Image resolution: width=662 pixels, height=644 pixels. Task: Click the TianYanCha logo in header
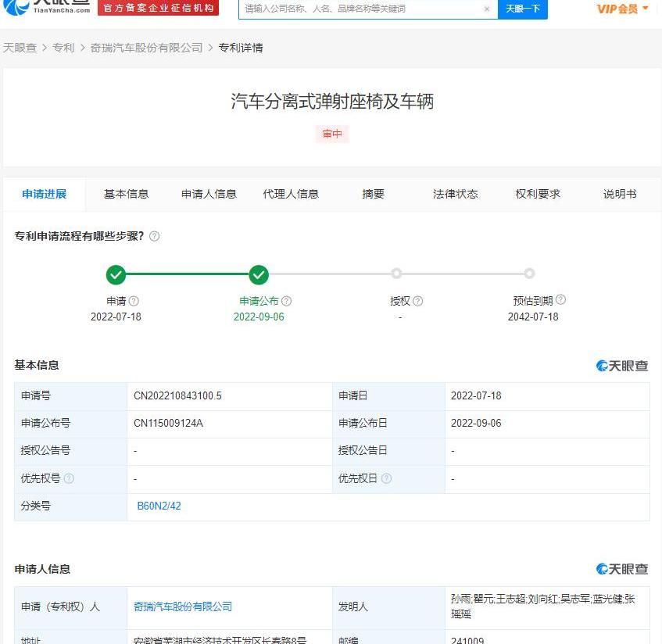46,7
